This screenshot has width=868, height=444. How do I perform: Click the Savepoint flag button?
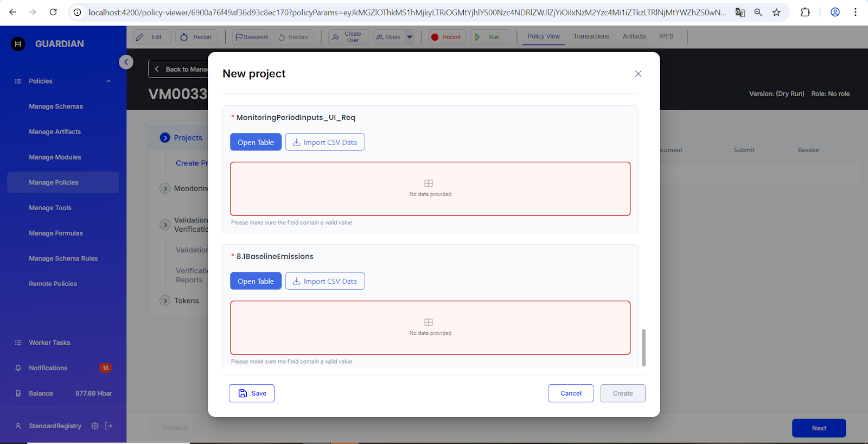(x=252, y=37)
